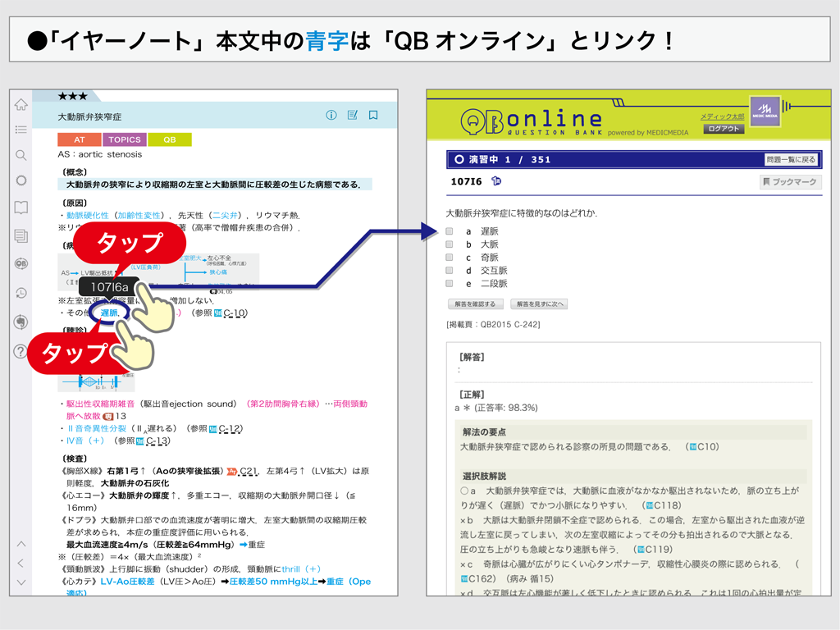Open the stacked notes icon in sidebar
840x630 pixels.
[x=21, y=235]
